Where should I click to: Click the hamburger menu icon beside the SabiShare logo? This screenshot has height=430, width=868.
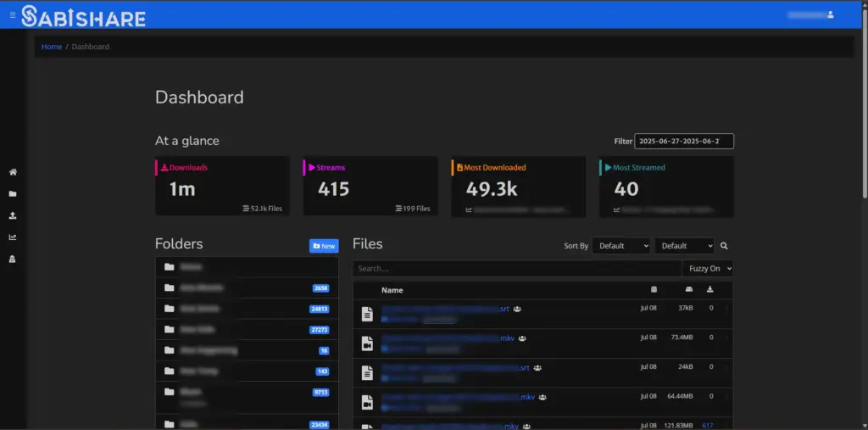pyautogui.click(x=13, y=15)
